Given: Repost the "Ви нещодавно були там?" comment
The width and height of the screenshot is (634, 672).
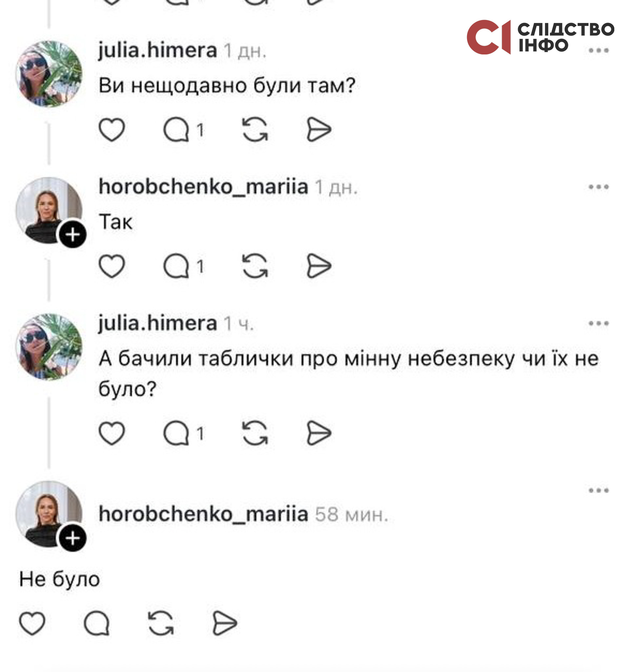Looking at the screenshot, I should tap(255, 130).
